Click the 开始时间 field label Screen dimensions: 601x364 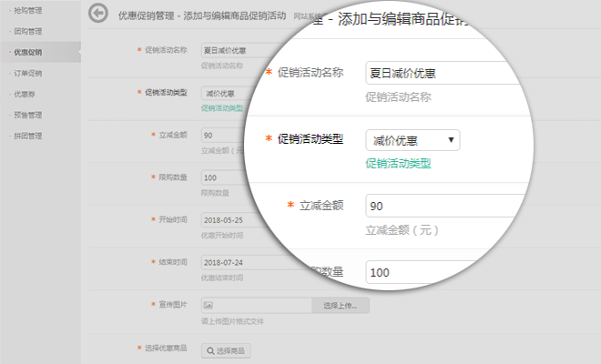[173, 219]
